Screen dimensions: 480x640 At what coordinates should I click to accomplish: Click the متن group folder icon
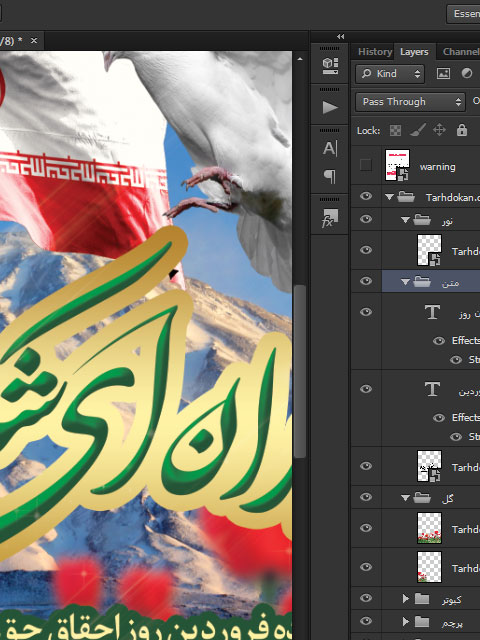pyautogui.click(x=422, y=282)
